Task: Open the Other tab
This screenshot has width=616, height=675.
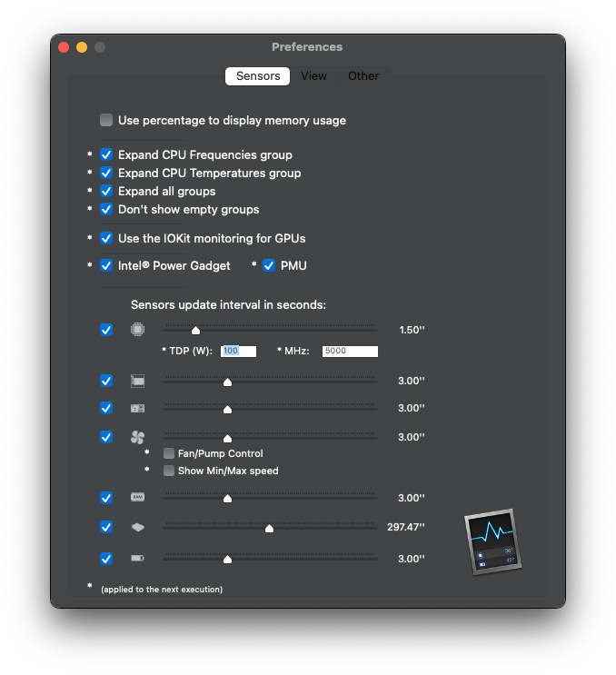Action: click(x=363, y=76)
